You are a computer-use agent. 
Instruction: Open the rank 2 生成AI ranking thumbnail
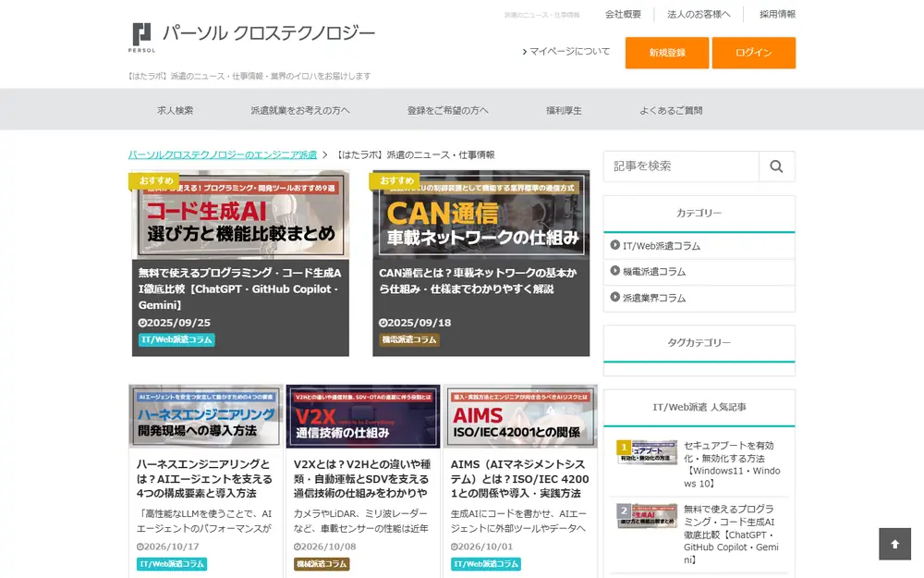point(647,516)
